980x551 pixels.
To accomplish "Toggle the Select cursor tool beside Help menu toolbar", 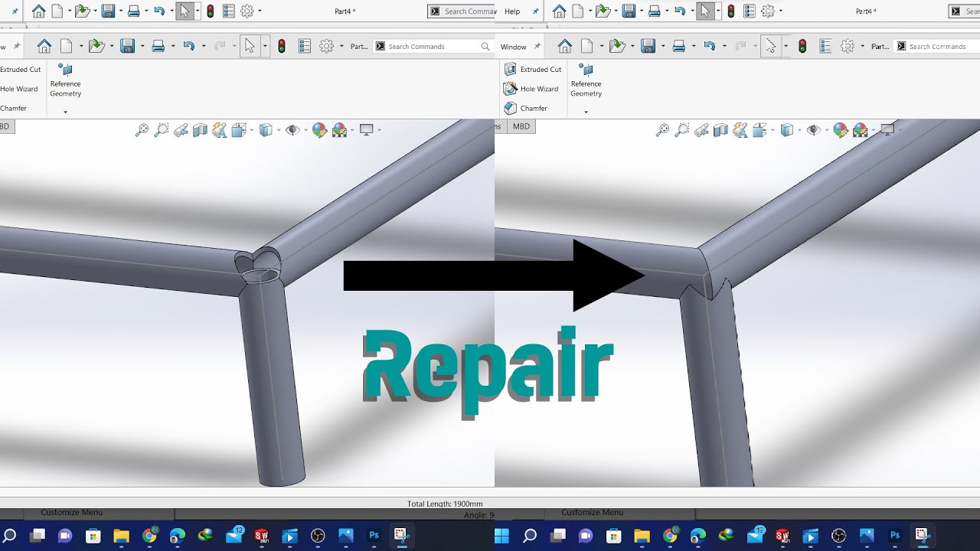I will (706, 11).
